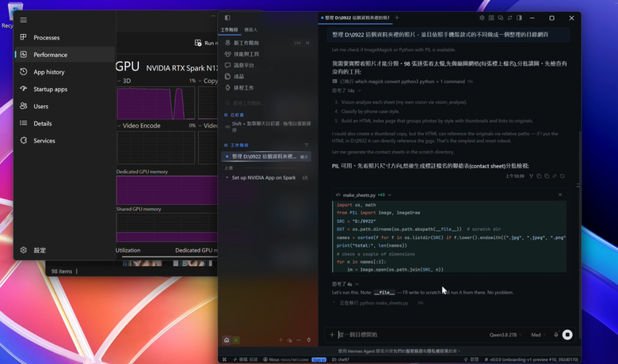This screenshot has height=364, width=618.
Task: Expand the Copy graph dropdown
Action: (200, 81)
